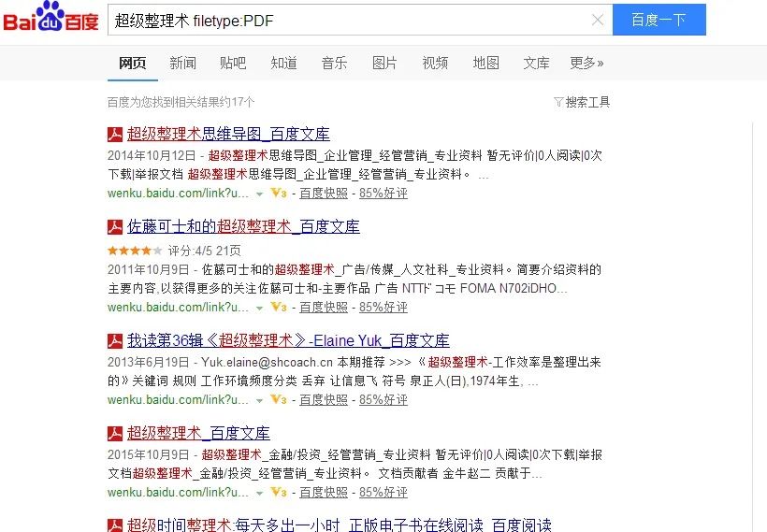Open result 超级整理术思维导图_百度文库
This screenshot has width=767, height=532.
228,134
